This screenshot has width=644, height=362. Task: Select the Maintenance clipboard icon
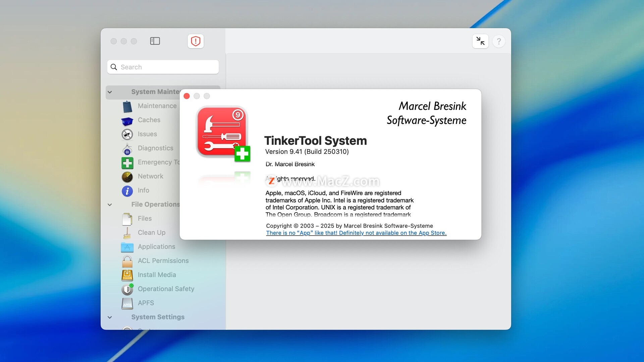pos(127,106)
